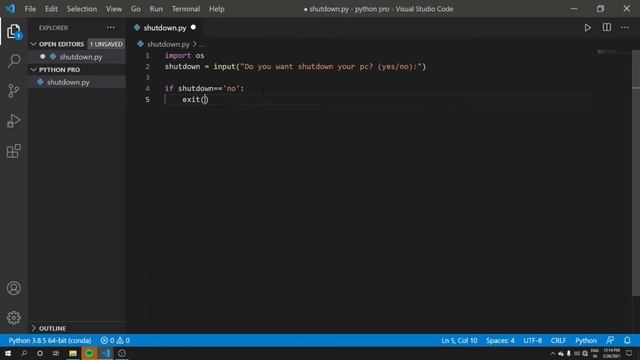Click the VS Code taskbar icon
The width and height of the screenshot is (640, 360).
click(x=106, y=353)
